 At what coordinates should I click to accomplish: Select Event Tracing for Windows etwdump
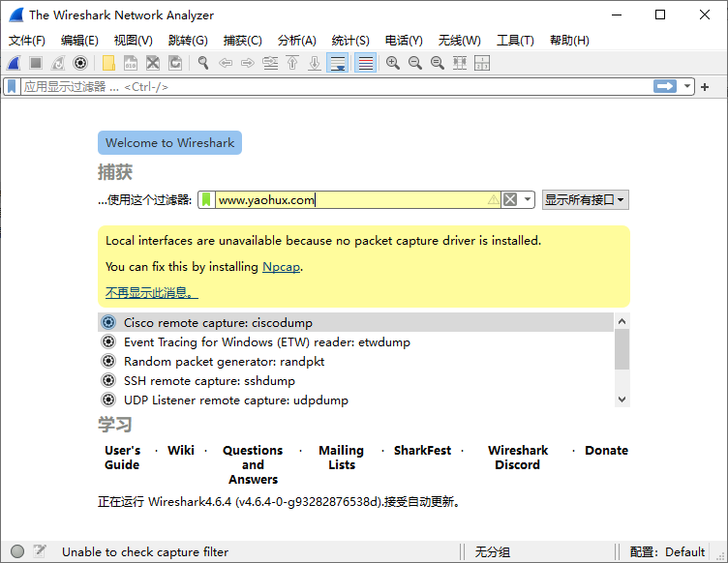355,341
